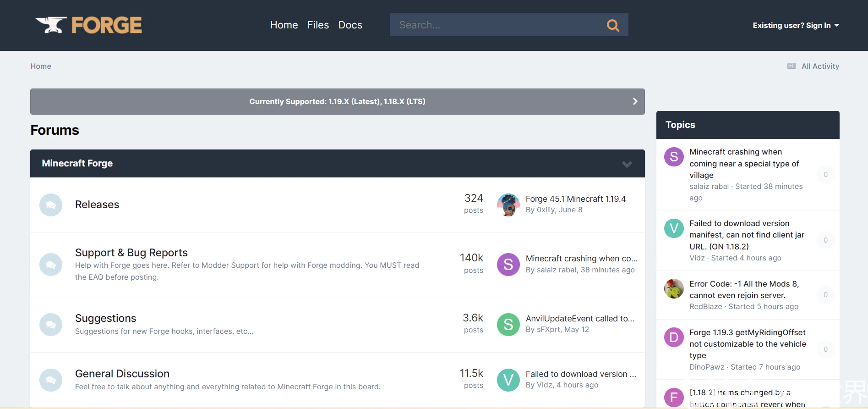Image resolution: width=868 pixels, height=409 pixels.
Task: Open the General Discussion forum
Action: [122, 374]
